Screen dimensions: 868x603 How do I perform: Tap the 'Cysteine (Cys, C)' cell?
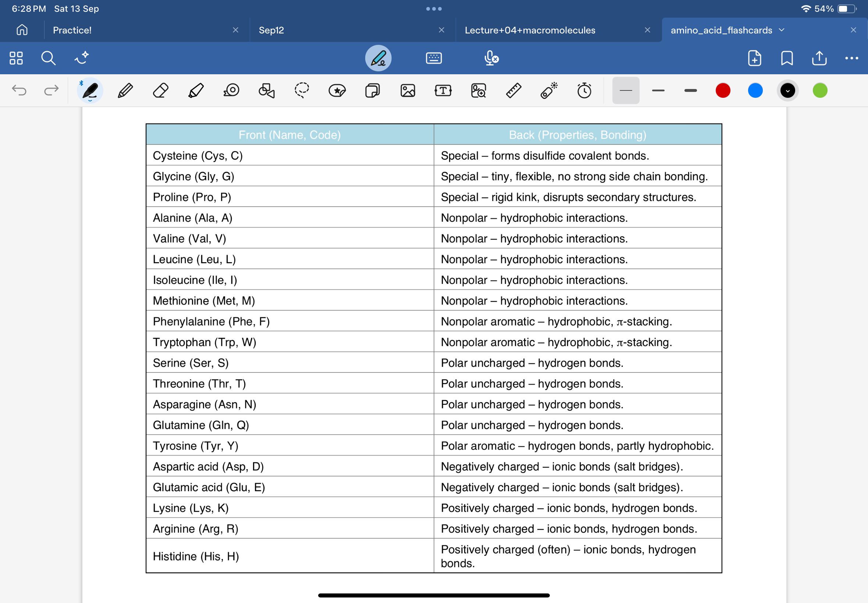[290, 155]
